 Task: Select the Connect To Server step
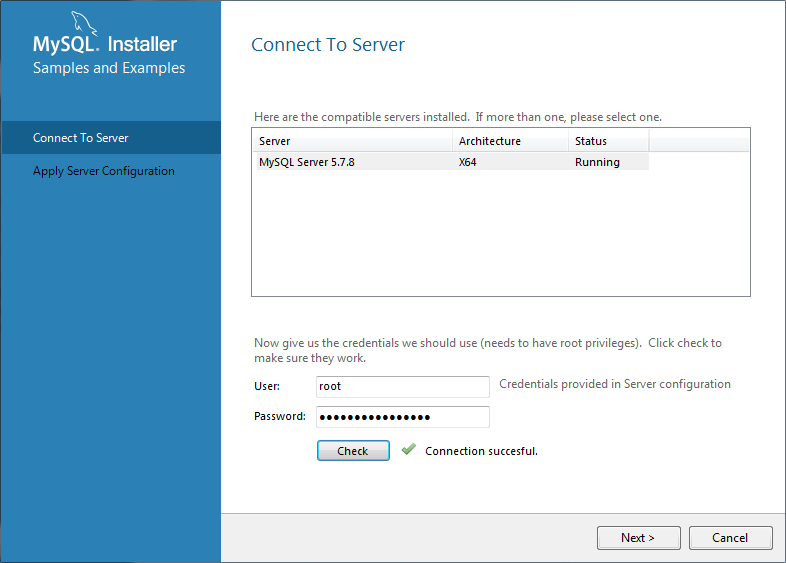click(x=111, y=137)
